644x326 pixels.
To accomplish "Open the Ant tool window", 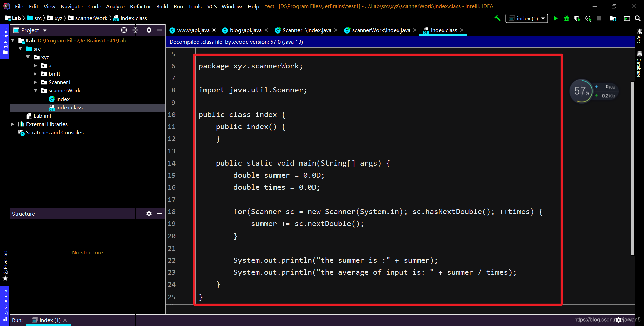I will click(x=639, y=36).
